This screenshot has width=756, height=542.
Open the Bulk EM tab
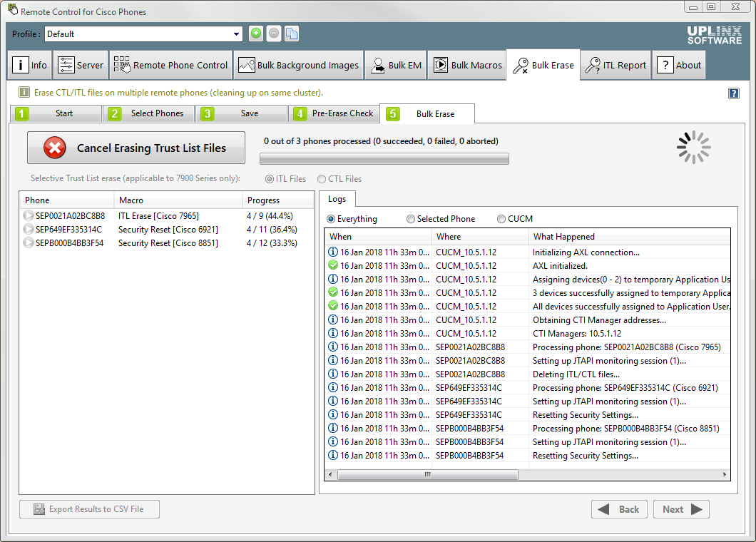[396, 65]
